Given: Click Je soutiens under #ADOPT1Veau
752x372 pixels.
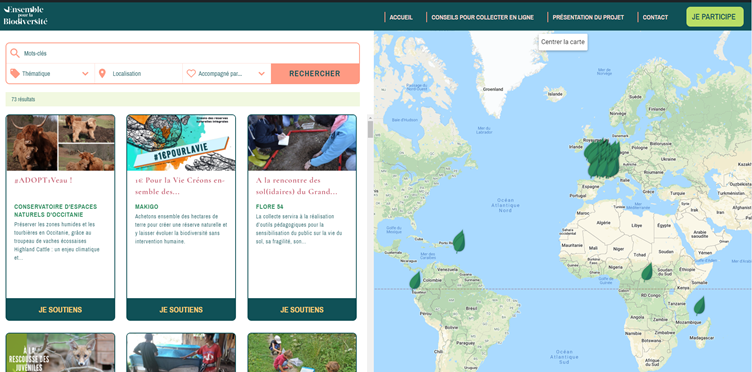Looking at the screenshot, I should [60, 310].
